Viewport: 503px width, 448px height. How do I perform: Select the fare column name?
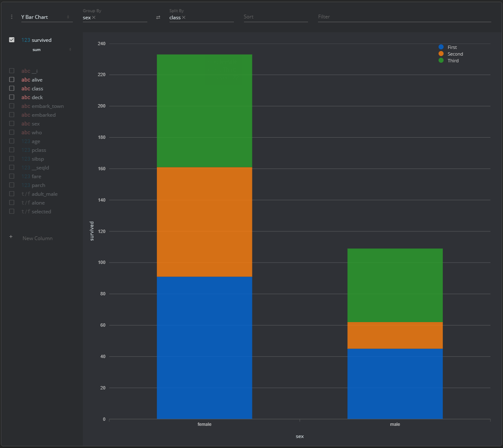click(x=36, y=177)
